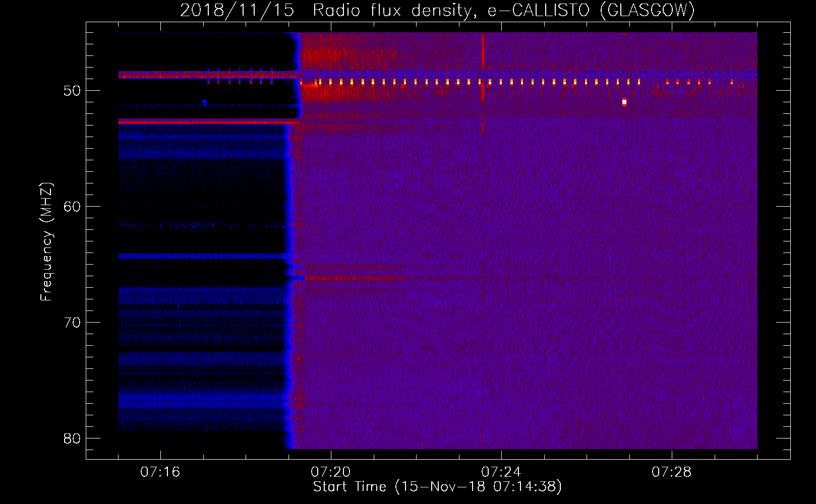816x504 pixels.
Task: Click the "Frequency (MHZ)" axis label
Action: point(46,242)
